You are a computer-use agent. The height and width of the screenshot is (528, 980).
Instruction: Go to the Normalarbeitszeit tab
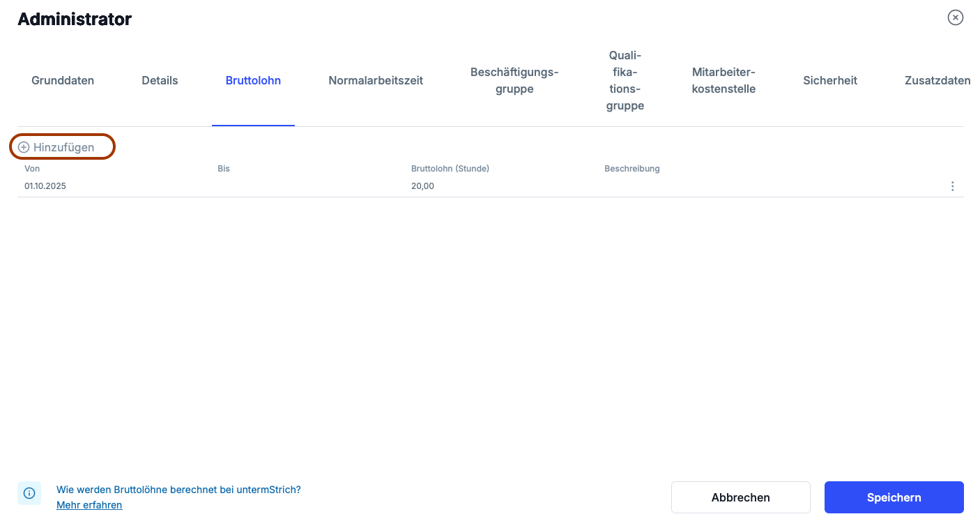[376, 80]
